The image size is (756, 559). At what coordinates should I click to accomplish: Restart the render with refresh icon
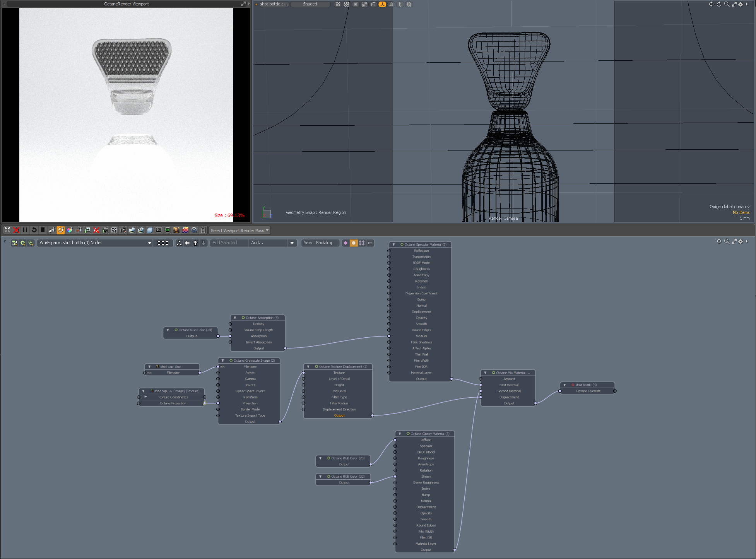tap(34, 230)
